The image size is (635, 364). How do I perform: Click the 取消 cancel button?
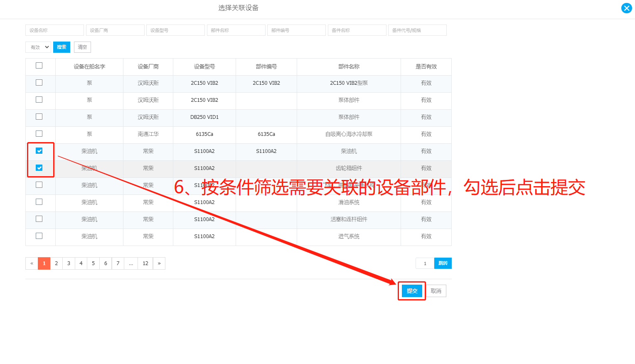click(x=436, y=291)
